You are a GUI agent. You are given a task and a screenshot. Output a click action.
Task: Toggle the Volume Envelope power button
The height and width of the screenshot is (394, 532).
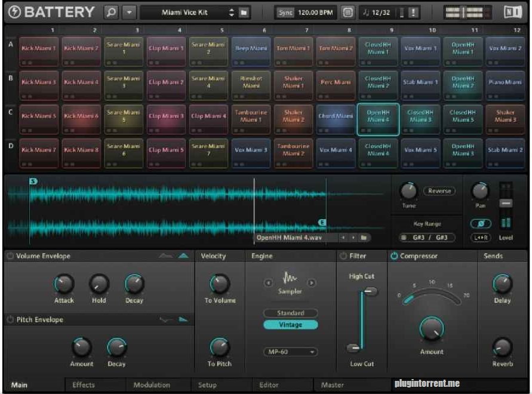11,256
